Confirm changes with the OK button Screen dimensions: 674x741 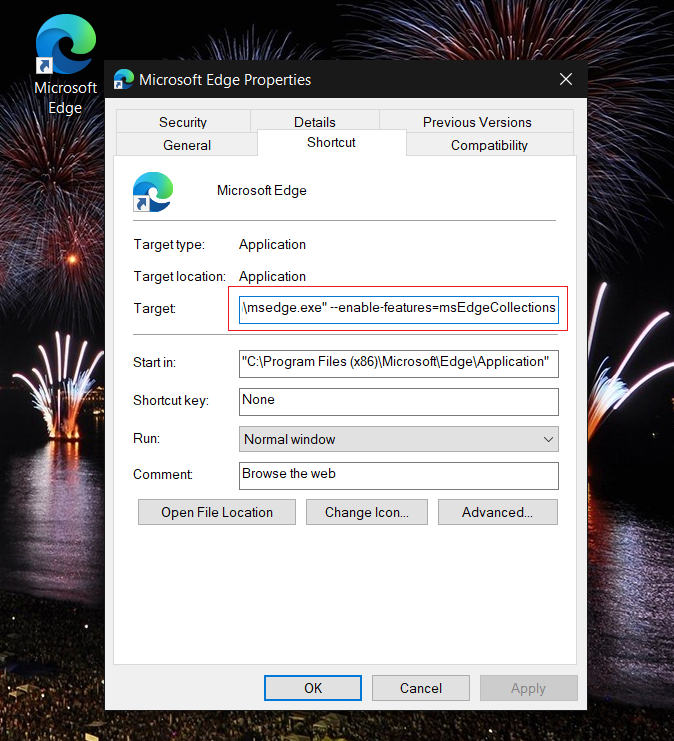pyautogui.click(x=313, y=688)
